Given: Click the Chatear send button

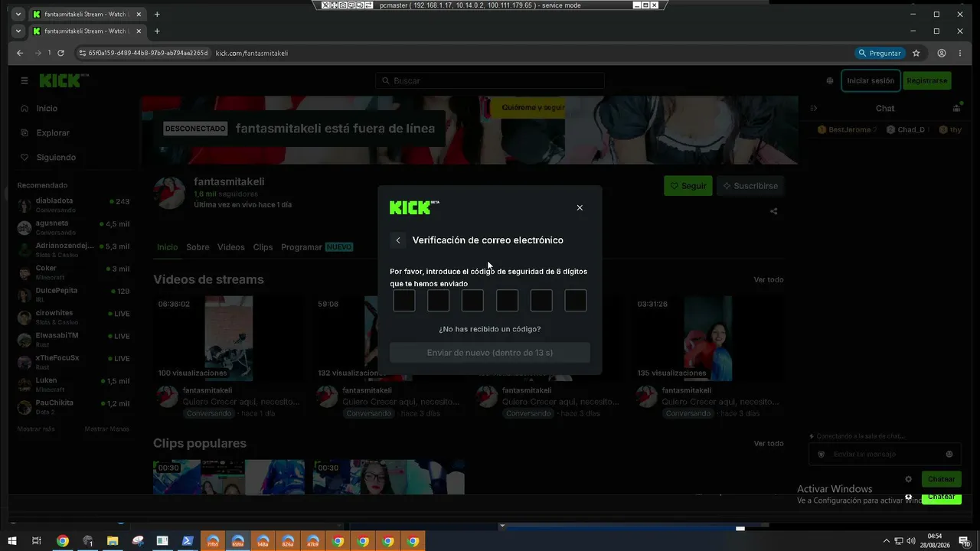Looking at the screenshot, I should coord(942,480).
